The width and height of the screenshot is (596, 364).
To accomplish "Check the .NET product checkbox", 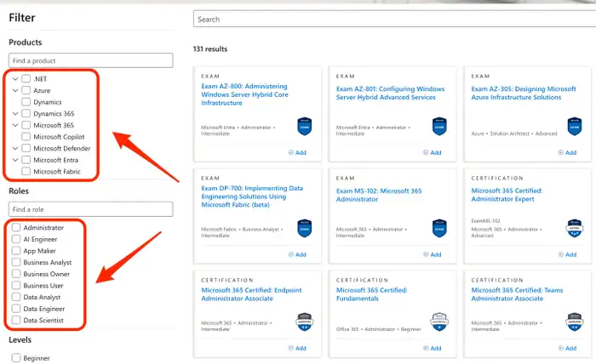I will click(26, 79).
